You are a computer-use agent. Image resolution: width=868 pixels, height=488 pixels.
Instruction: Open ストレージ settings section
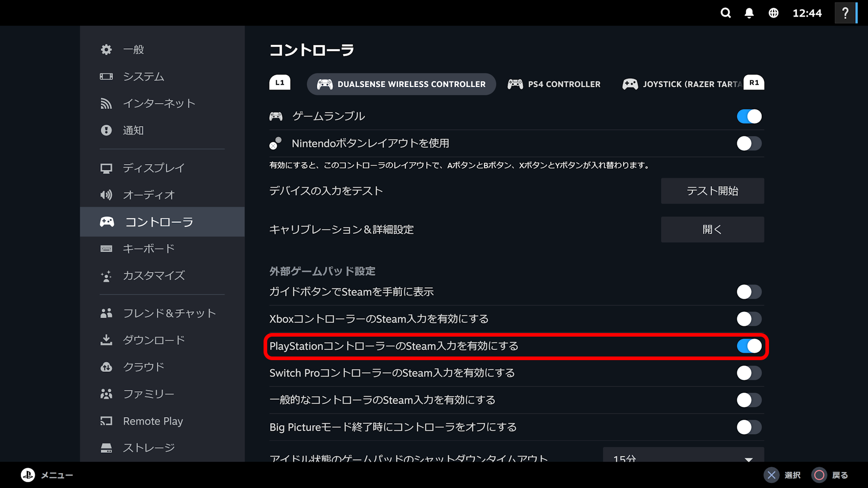point(162,448)
